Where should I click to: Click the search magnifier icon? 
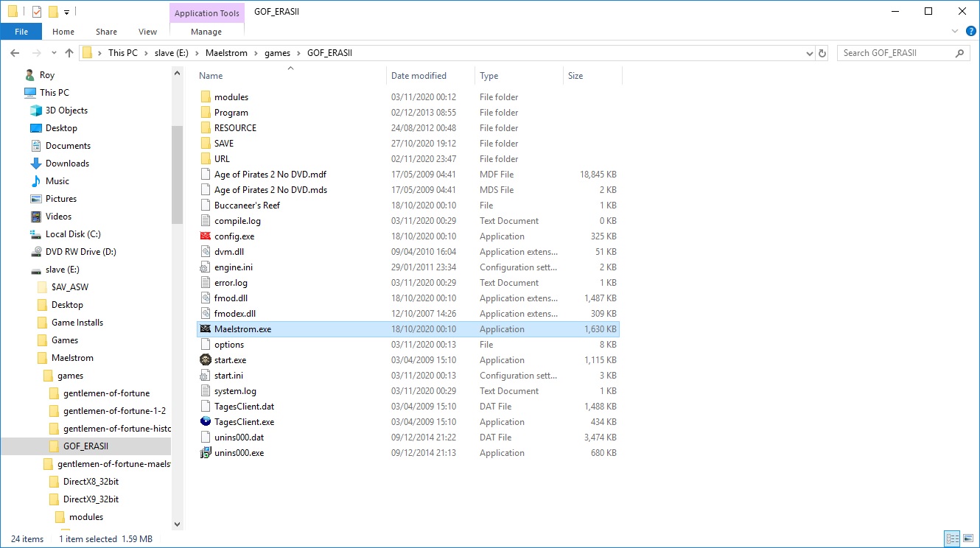pos(959,53)
